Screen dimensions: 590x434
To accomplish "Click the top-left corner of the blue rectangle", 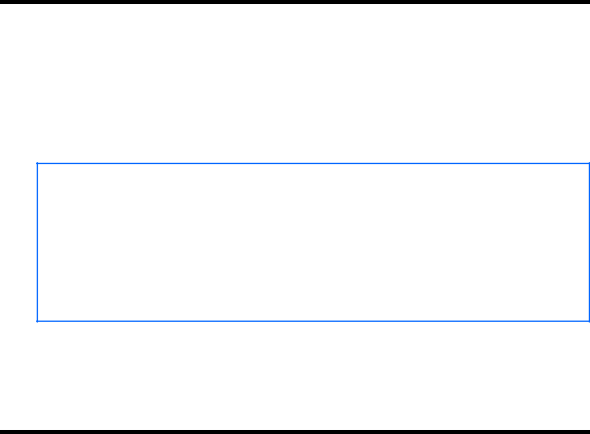I will point(37,163).
